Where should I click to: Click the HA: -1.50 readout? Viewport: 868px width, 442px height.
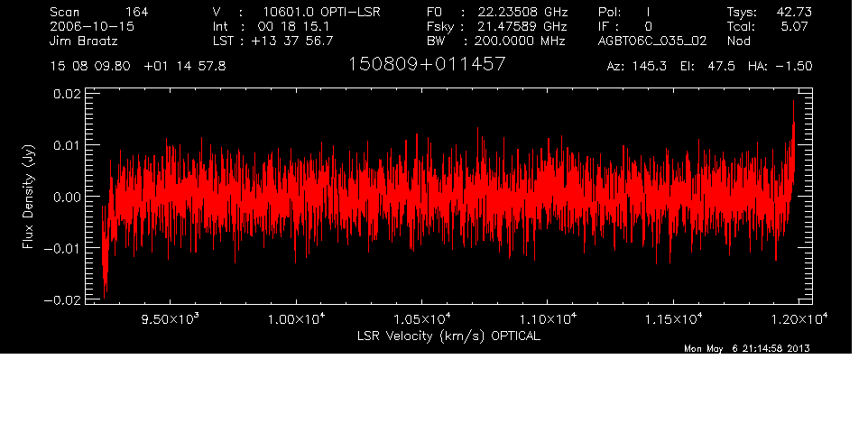click(780, 67)
